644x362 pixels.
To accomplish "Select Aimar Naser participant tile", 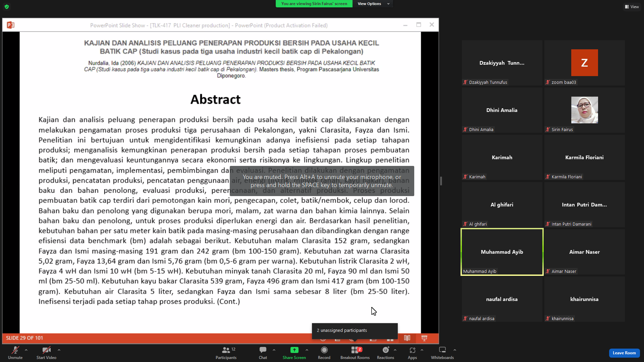I will coord(584,252).
